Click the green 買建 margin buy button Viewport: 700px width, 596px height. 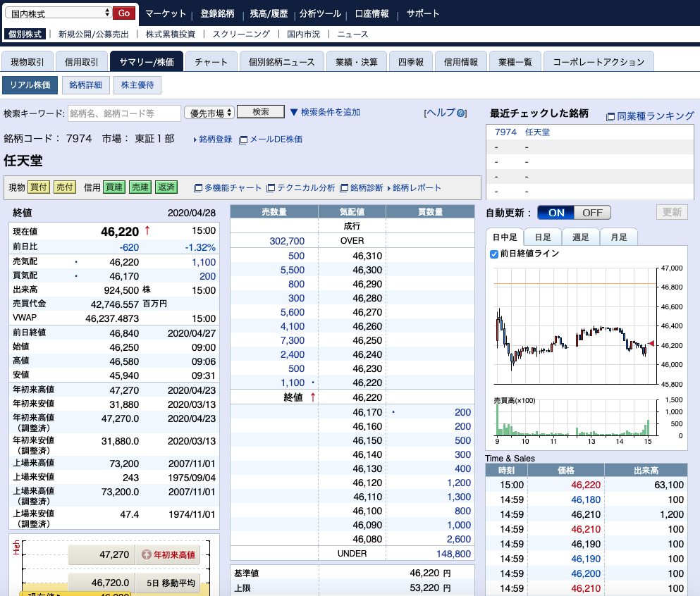click(x=114, y=187)
